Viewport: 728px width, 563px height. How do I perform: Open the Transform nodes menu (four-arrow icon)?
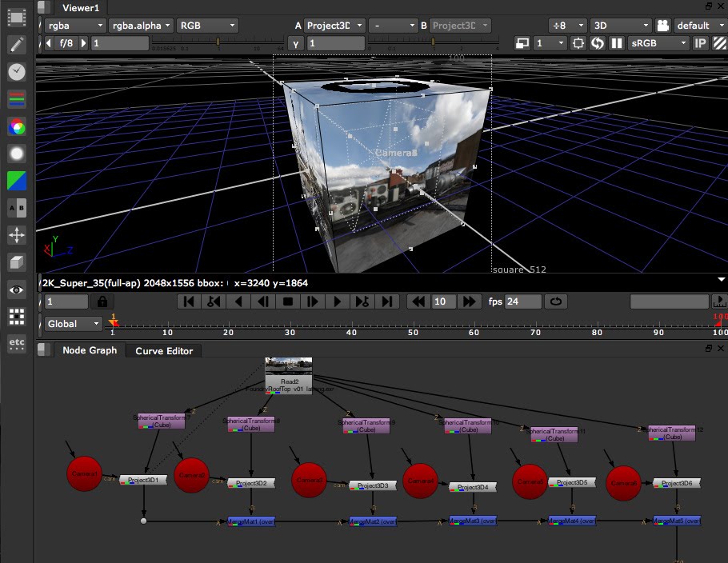(x=17, y=235)
